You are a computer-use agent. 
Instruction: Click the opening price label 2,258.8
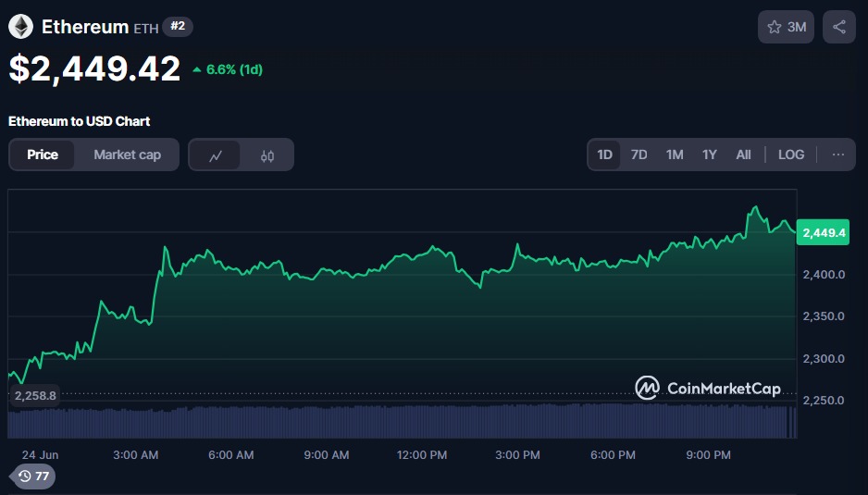[x=35, y=395]
